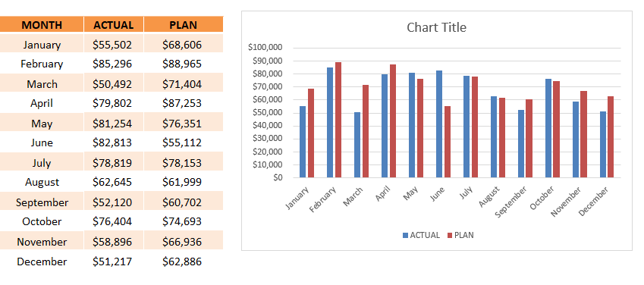Select the ACTUAL column header cell
This screenshot has width=644, height=285.
pyautogui.click(x=114, y=25)
